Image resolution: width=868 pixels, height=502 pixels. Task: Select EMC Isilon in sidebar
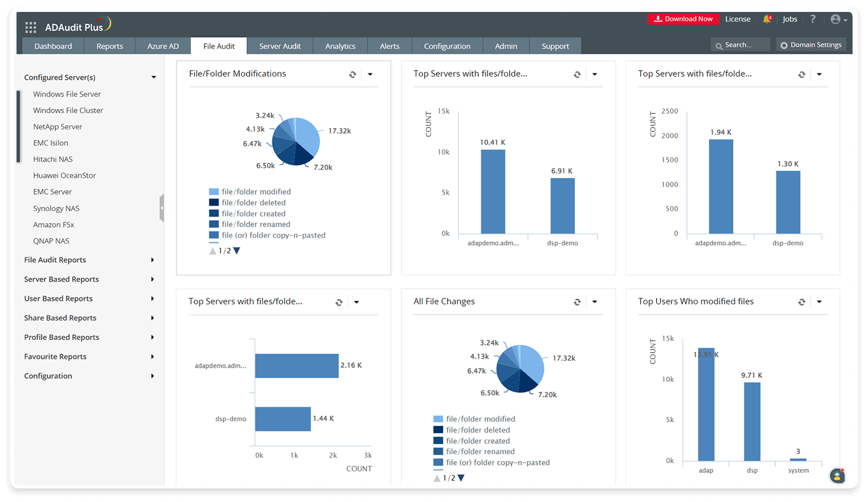click(51, 143)
